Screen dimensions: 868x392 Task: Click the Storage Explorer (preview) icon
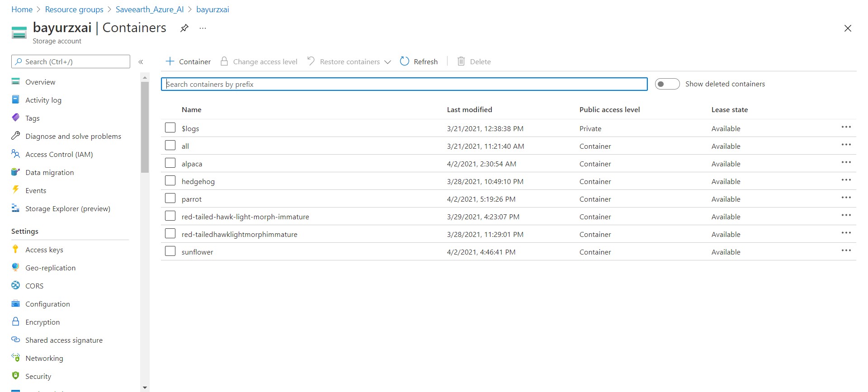16,208
